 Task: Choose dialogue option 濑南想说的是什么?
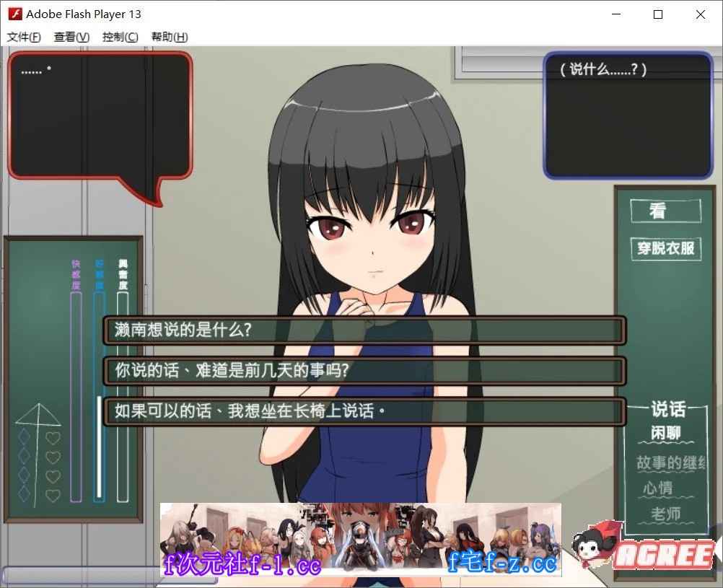pos(364,330)
